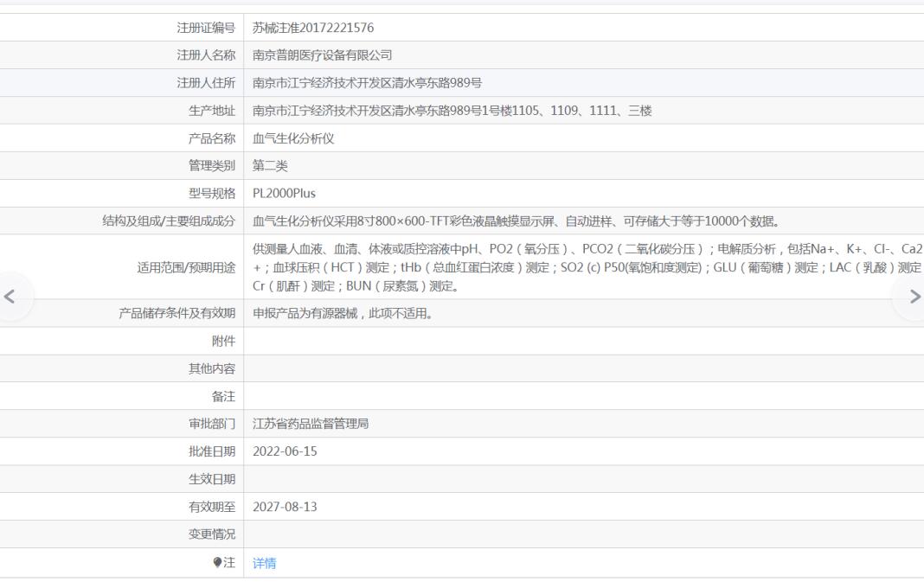Select model specification PL2000Plus
924x582 pixels.
[x=284, y=193]
